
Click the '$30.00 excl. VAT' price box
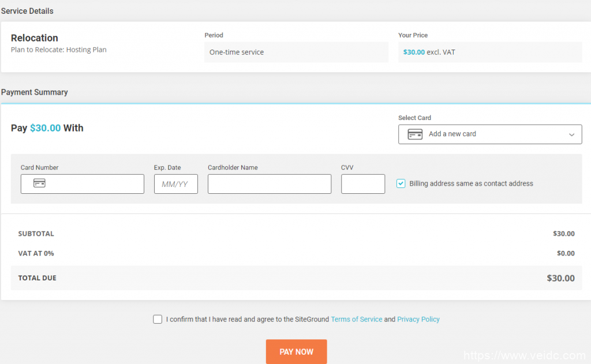pos(489,52)
